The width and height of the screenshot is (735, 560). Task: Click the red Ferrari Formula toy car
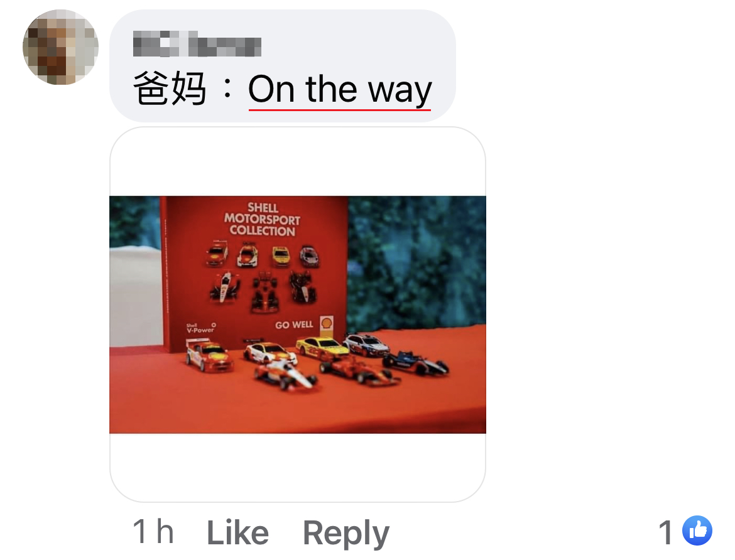pos(361,370)
